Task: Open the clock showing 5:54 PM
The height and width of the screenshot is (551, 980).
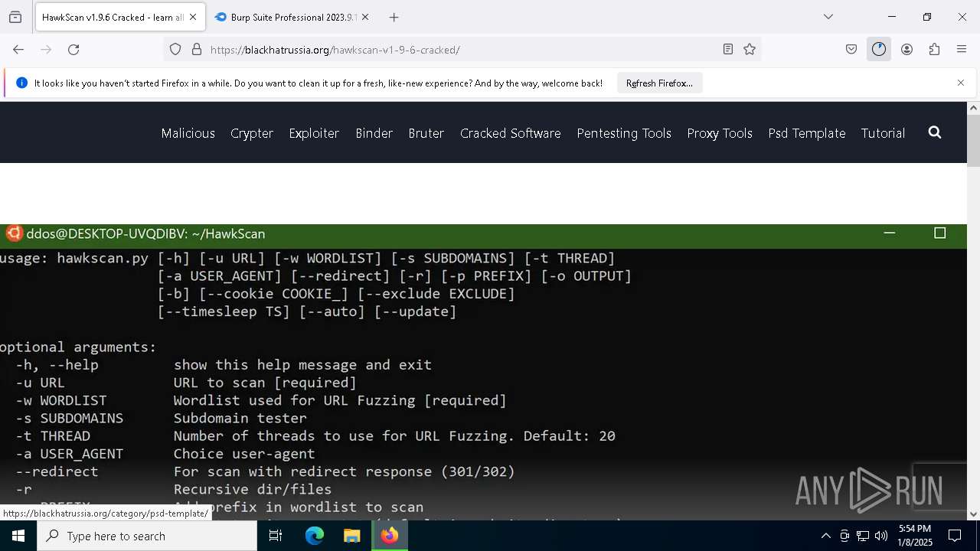Action: coord(915,536)
